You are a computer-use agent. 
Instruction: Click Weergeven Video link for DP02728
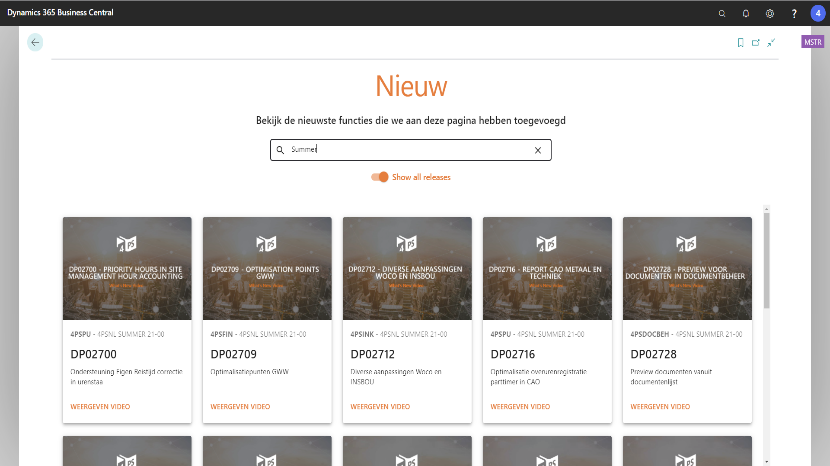(x=660, y=407)
